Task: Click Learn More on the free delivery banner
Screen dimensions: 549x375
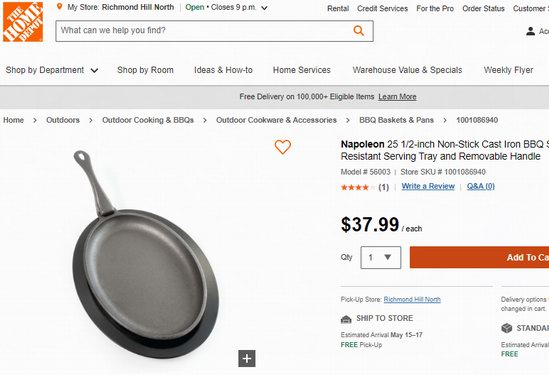Action: click(x=397, y=97)
